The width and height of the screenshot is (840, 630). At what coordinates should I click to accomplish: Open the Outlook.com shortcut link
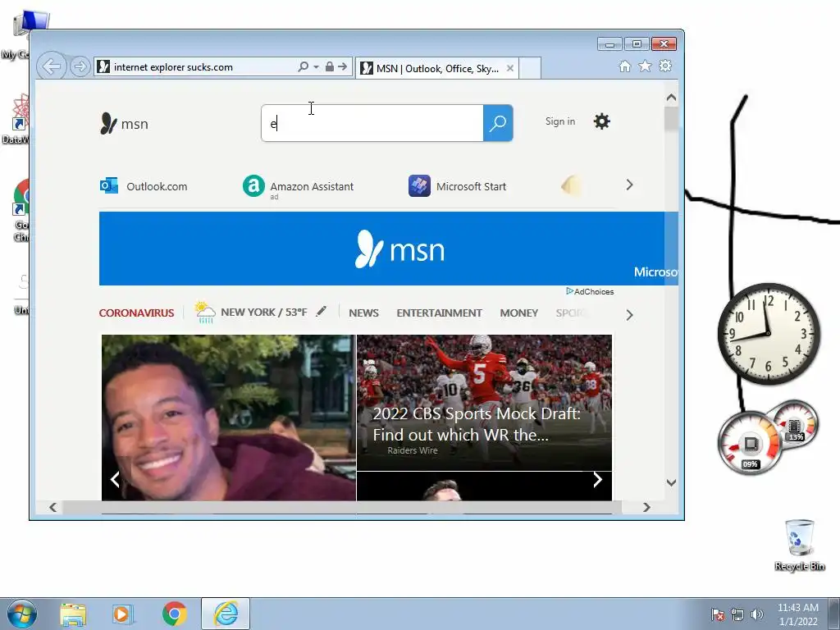tap(157, 186)
